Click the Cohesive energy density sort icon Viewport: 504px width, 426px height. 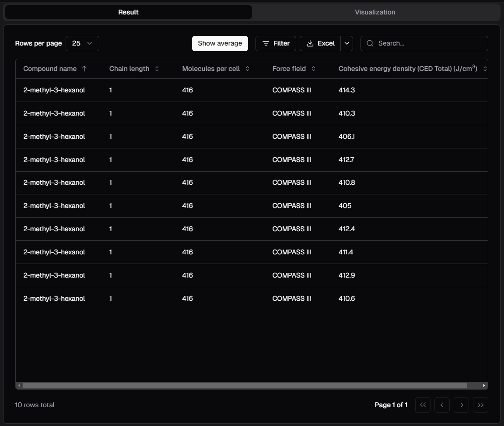click(x=484, y=69)
